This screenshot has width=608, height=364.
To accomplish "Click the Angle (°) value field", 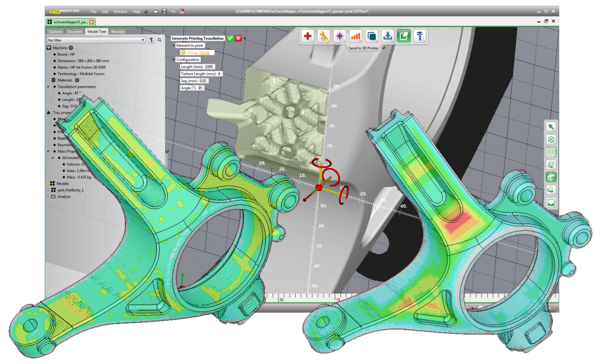I will tap(200, 88).
